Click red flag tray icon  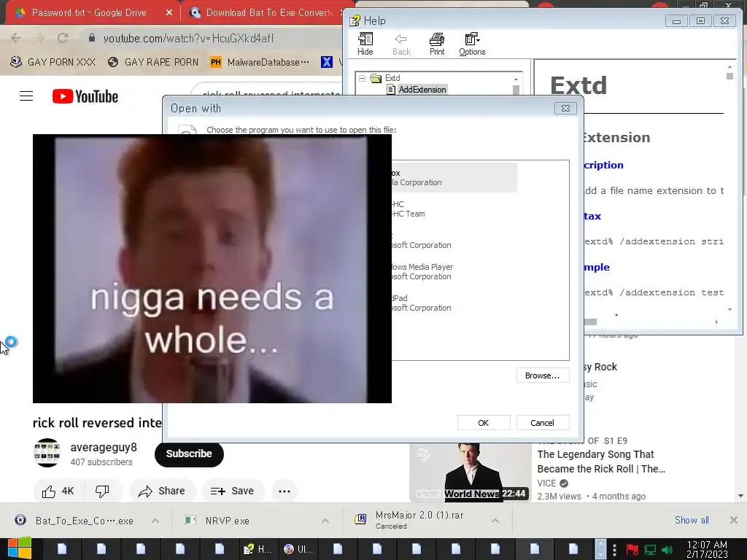click(x=632, y=550)
